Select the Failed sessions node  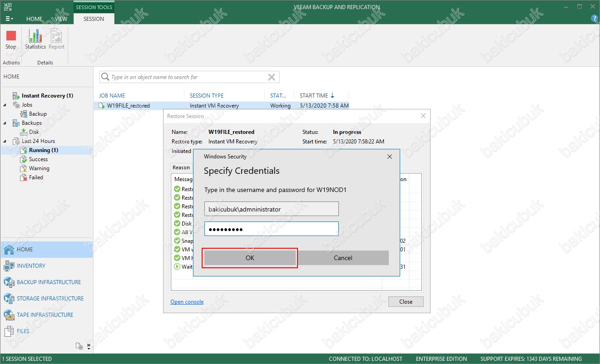[x=36, y=177]
